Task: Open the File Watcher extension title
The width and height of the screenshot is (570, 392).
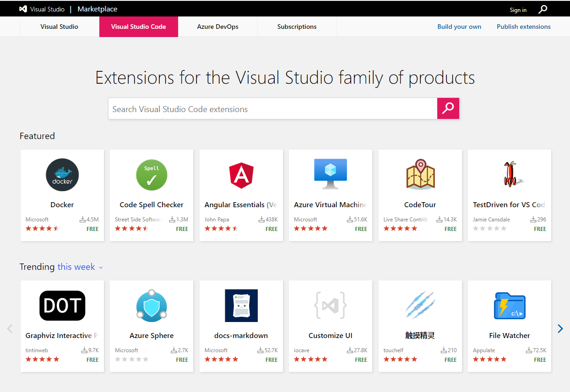Action: (510, 335)
